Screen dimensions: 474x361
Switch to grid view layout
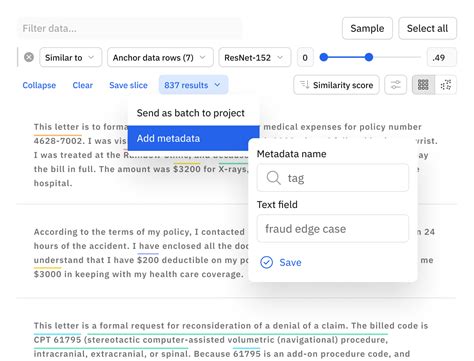[x=423, y=85]
